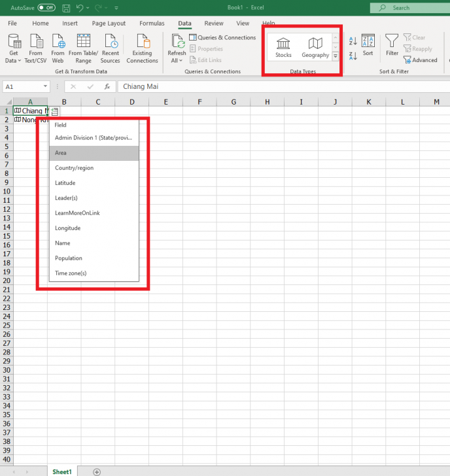Redo the last action

pos(98,8)
